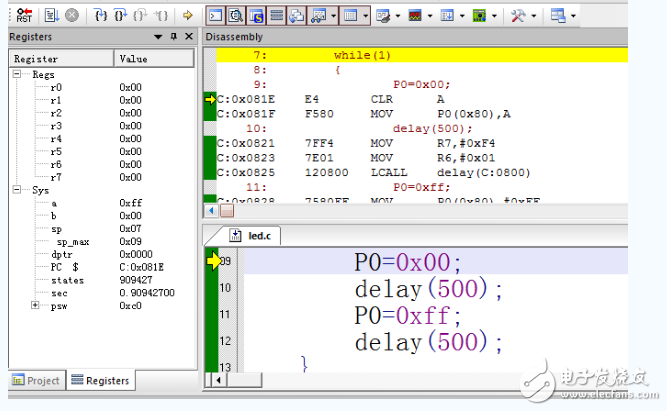Click the Step Over icon
Image resolution: width=667 pixels, height=411 pixels.
click(119, 16)
